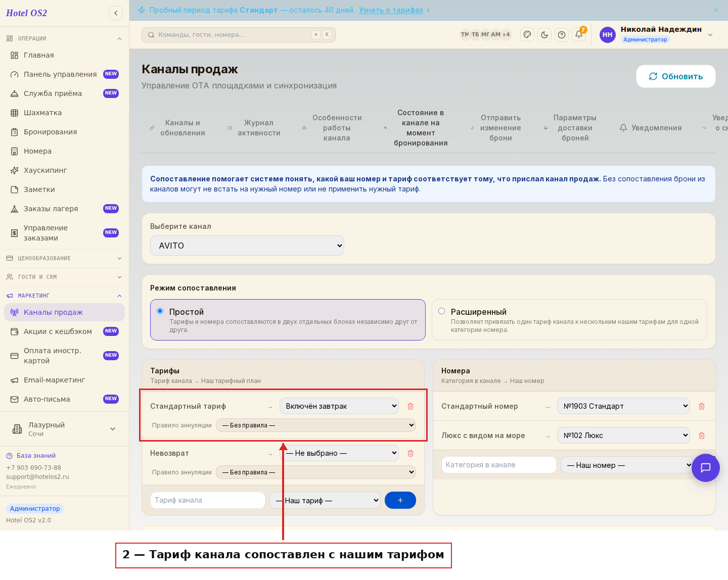Open Бронирования sidebar item
The height and width of the screenshot is (580, 728).
64,132
